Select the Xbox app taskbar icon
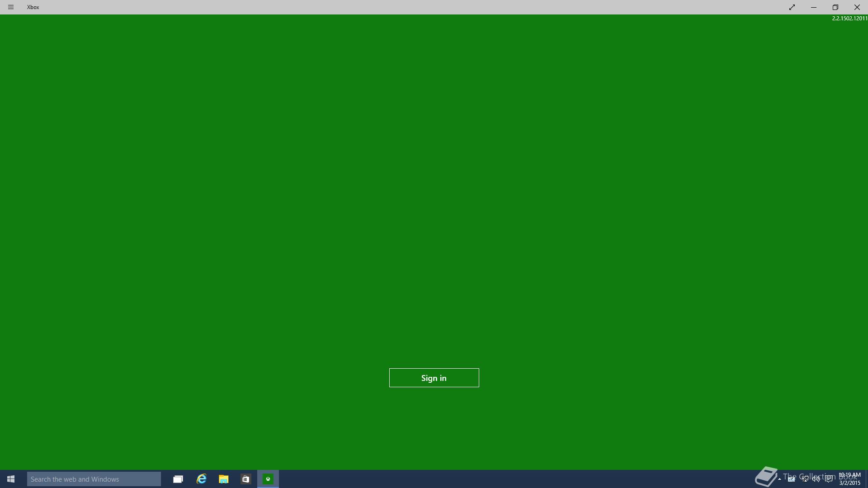This screenshot has height=488, width=868. pyautogui.click(x=268, y=479)
